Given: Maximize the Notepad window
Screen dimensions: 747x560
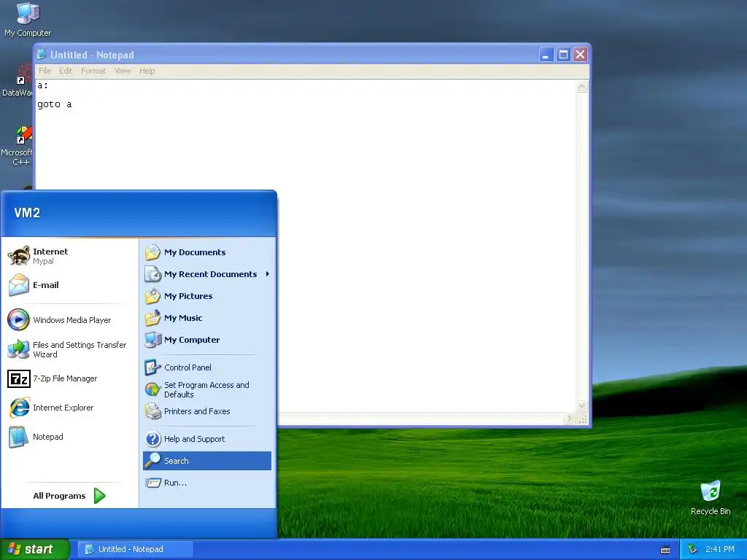Looking at the screenshot, I should pos(563,55).
